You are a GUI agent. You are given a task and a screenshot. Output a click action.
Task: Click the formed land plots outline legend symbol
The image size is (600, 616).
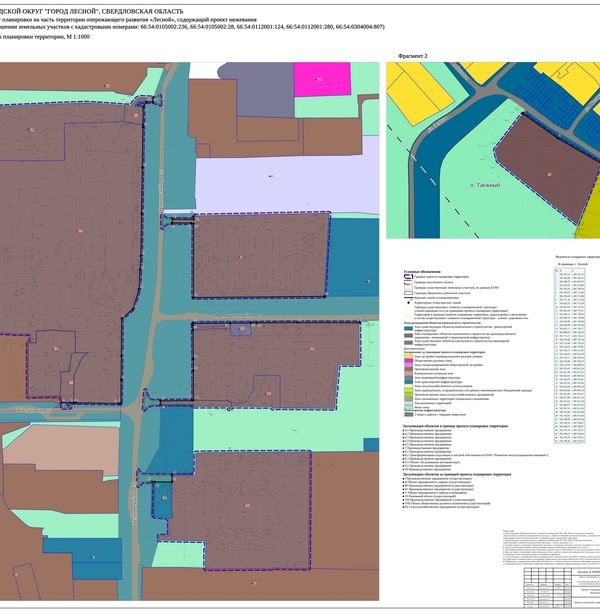[409, 293]
